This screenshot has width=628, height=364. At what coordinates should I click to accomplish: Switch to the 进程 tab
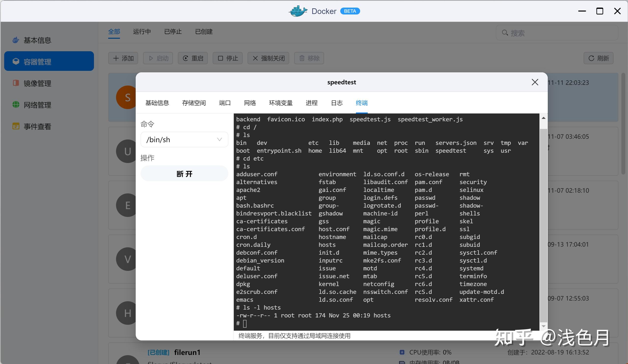tap(312, 103)
